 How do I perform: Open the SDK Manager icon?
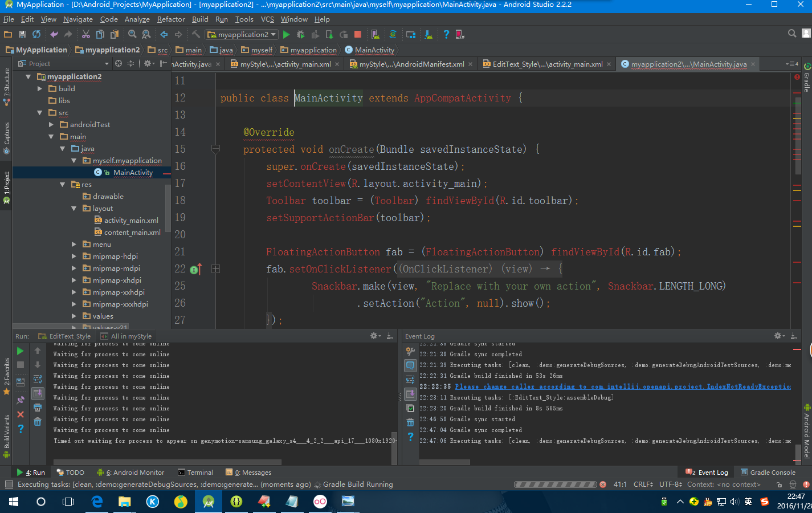pyautogui.click(x=429, y=35)
